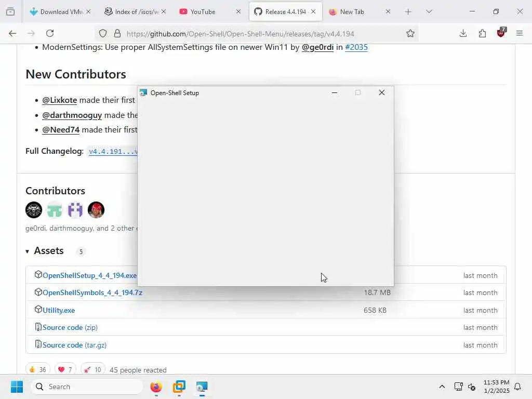Download Source code (tar.gz)
532x399 pixels.
[x=74, y=345]
